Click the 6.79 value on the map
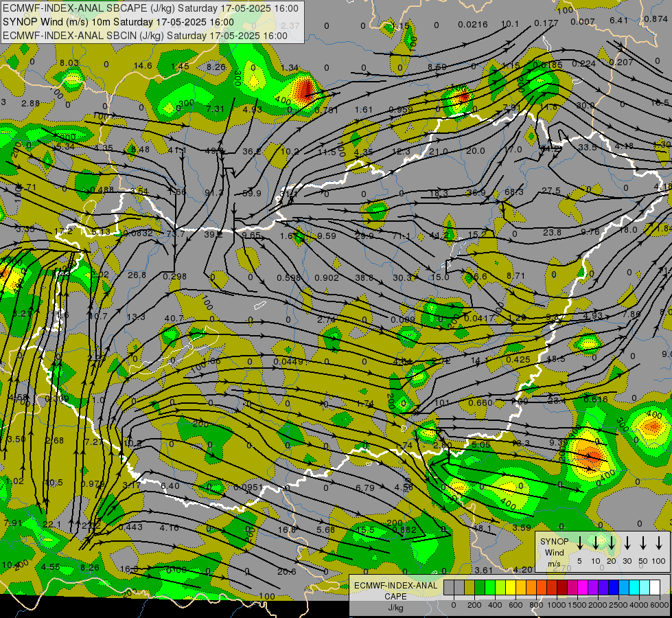Viewport: 672px width, 618px height. coord(364,488)
